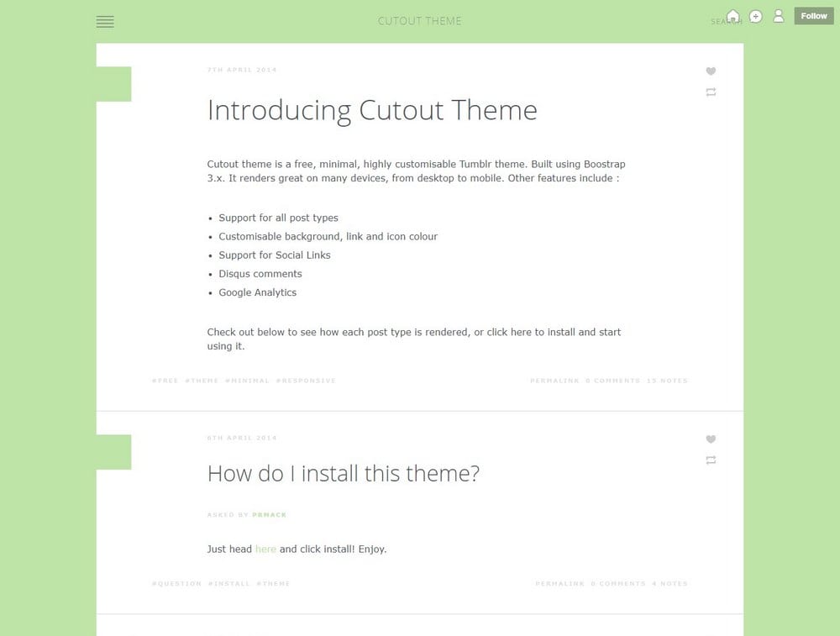Like the Introducing Cutout Theme post
This screenshot has width=840, height=636.
[711, 71]
